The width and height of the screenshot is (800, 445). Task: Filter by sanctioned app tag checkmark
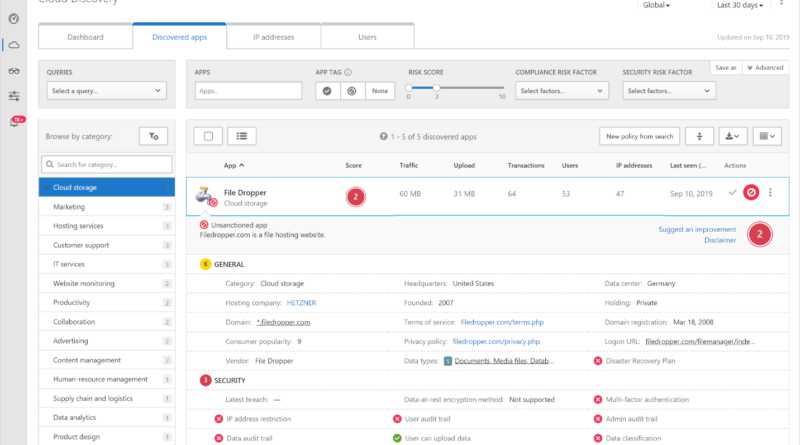coord(328,91)
